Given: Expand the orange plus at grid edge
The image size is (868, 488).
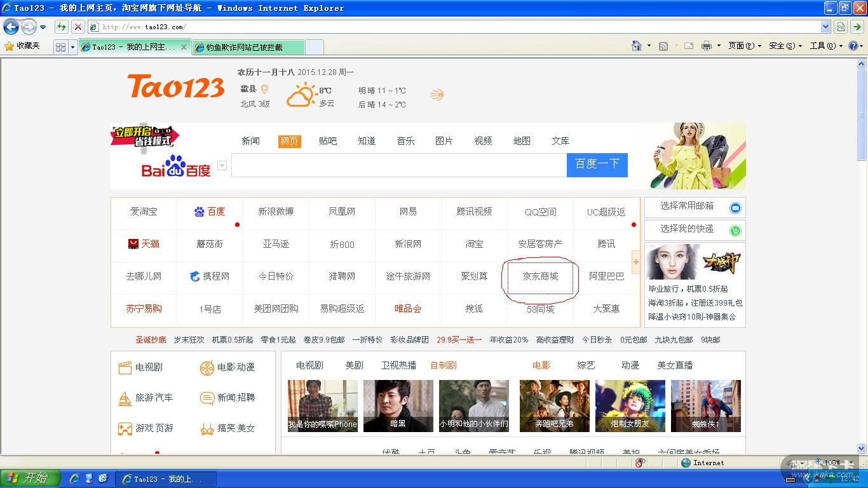Looking at the screenshot, I should (635, 262).
